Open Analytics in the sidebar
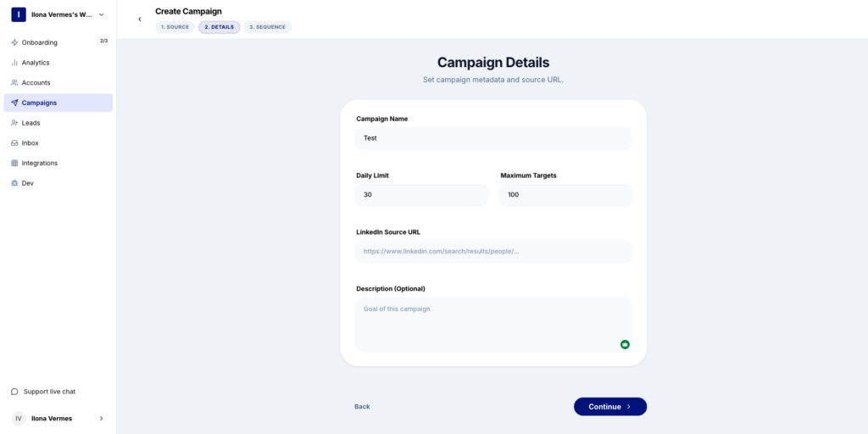The width and height of the screenshot is (868, 434). click(x=58, y=63)
